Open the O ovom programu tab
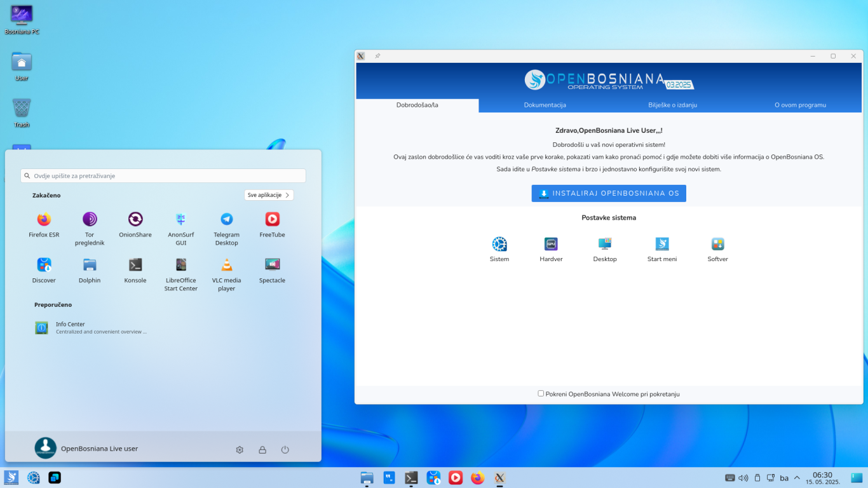The image size is (868, 488). click(800, 105)
